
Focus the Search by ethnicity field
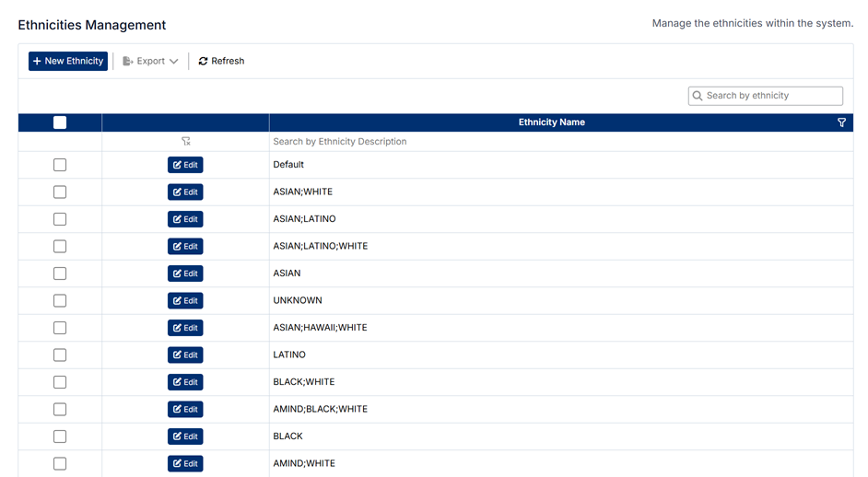[x=771, y=96]
